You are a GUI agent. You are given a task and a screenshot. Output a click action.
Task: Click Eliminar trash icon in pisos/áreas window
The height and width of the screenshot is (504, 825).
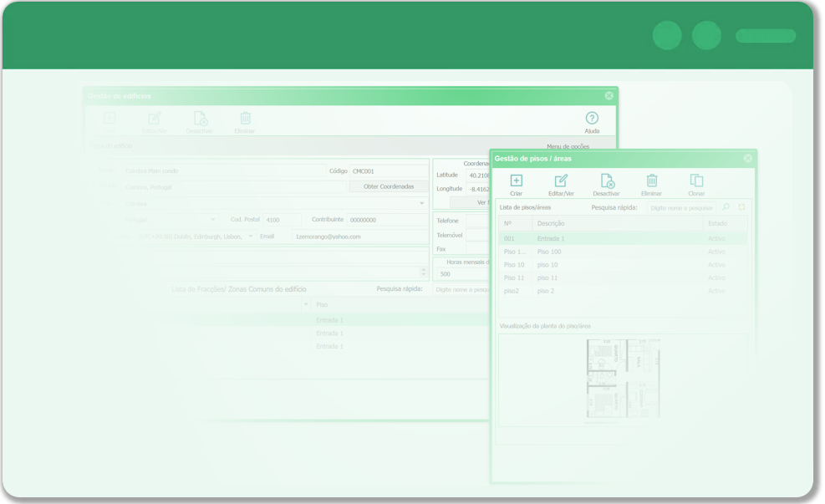pos(652,181)
